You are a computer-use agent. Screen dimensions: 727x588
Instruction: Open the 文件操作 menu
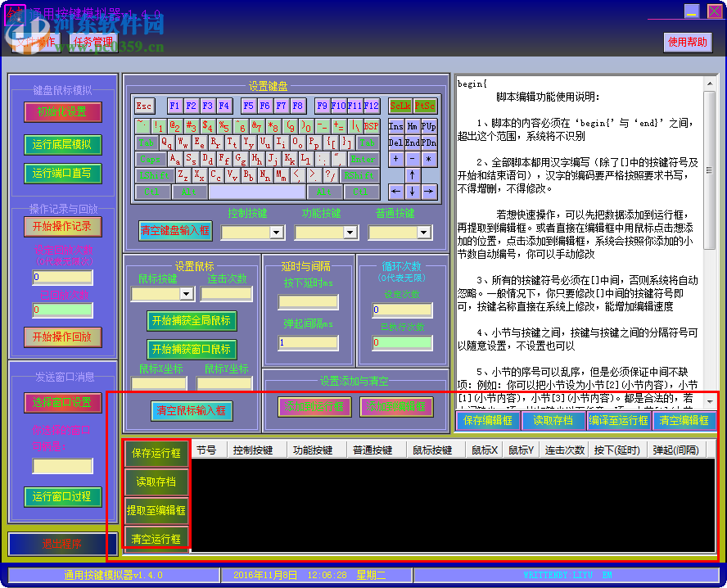(x=38, y=43)
